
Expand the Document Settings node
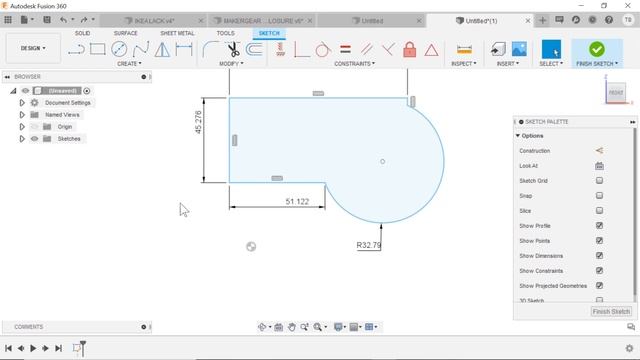[x=22, y=103]
